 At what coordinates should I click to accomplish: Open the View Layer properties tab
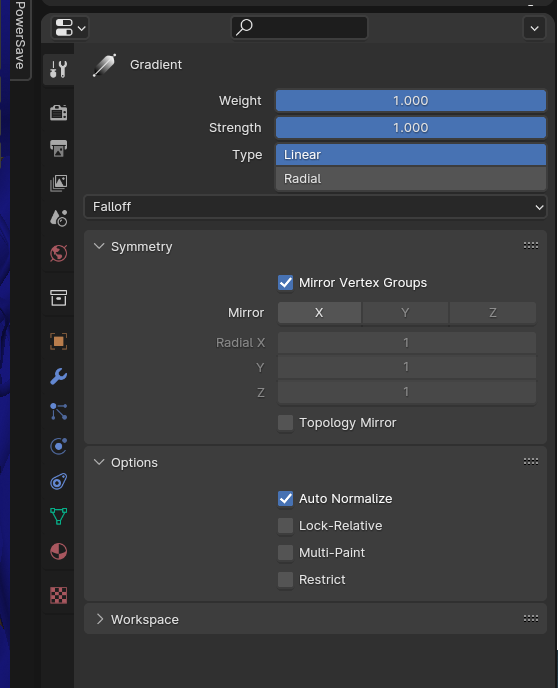58,183
